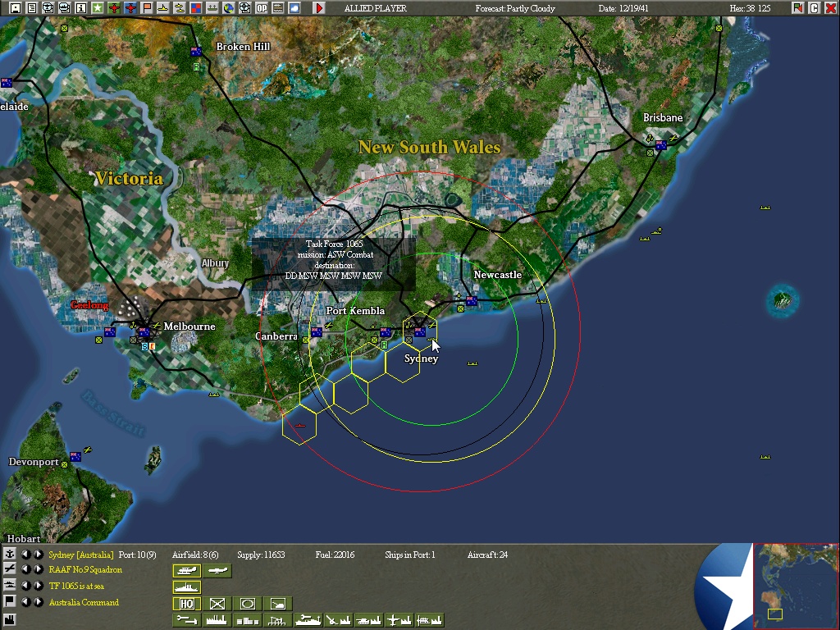
Task: Click the shipyard repair industry button
Action: point(308,620)
